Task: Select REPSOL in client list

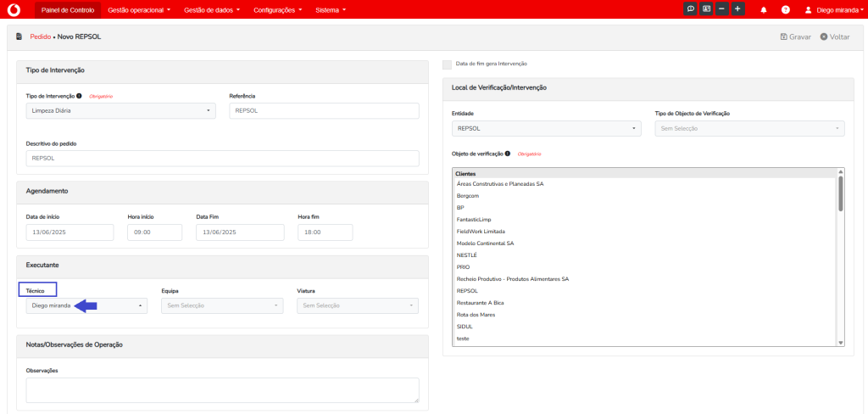Action: pos(468,291)
